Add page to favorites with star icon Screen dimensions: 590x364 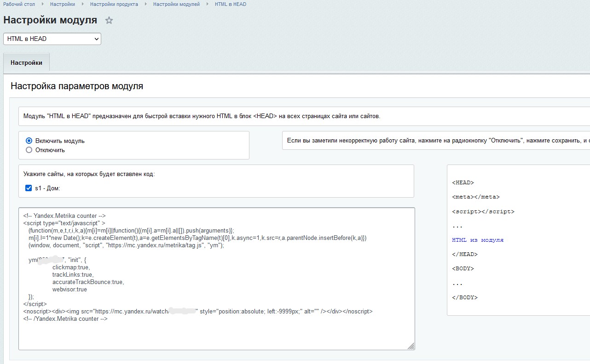pos(109,21)
